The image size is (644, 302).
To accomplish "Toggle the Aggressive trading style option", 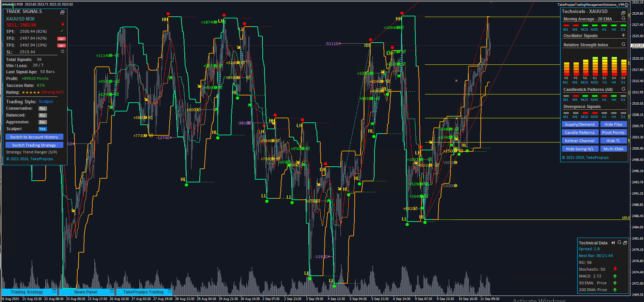I will (42, 122).
